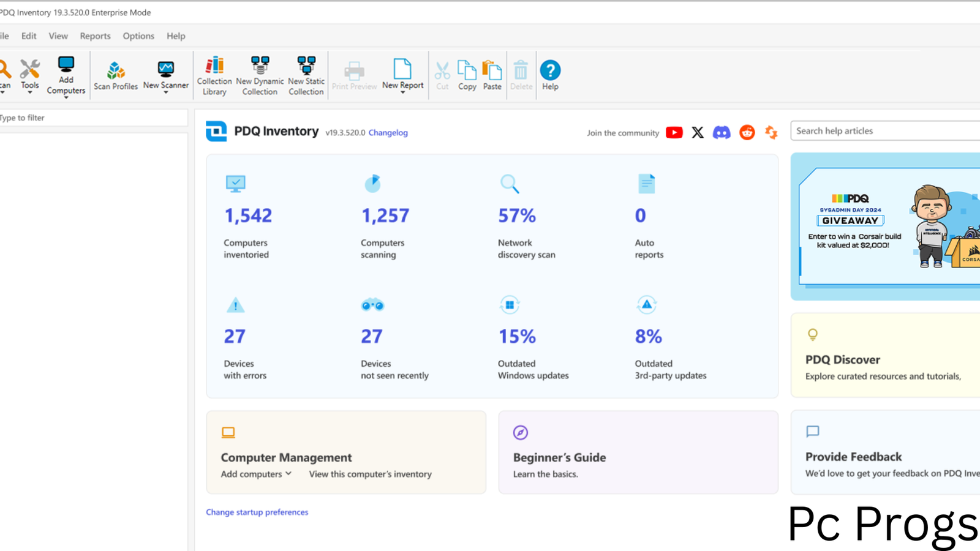Expand the New Report dropdown arrow
This screenshot has width=980, height=551.
click(x=402, y=93)
